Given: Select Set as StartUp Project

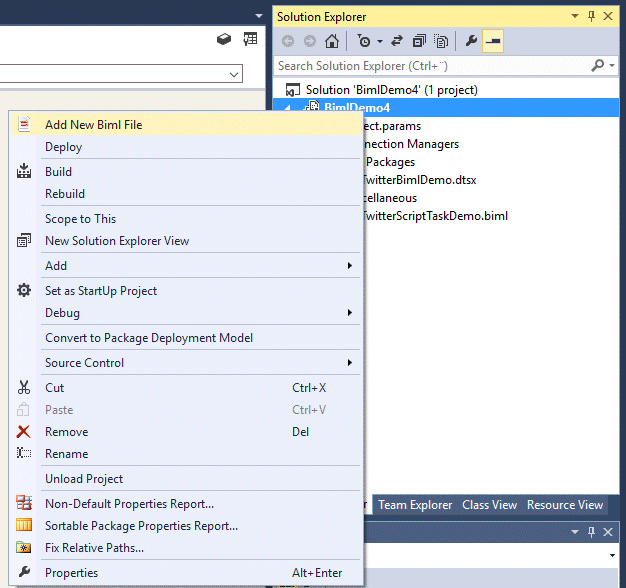Looking at the screenshot, I should click(x=186, y=291).
